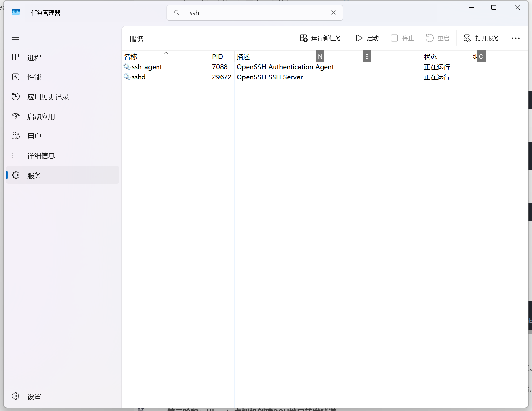Click PID value 29672
The image size is (532, 411).
[222, 77]
